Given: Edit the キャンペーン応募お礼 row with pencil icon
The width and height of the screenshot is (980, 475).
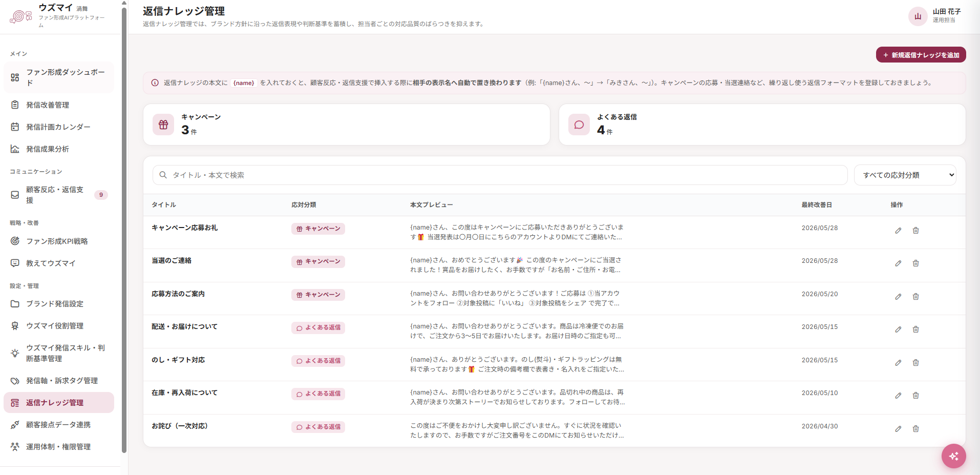Looking at the screenshot, I should (898, 231).
